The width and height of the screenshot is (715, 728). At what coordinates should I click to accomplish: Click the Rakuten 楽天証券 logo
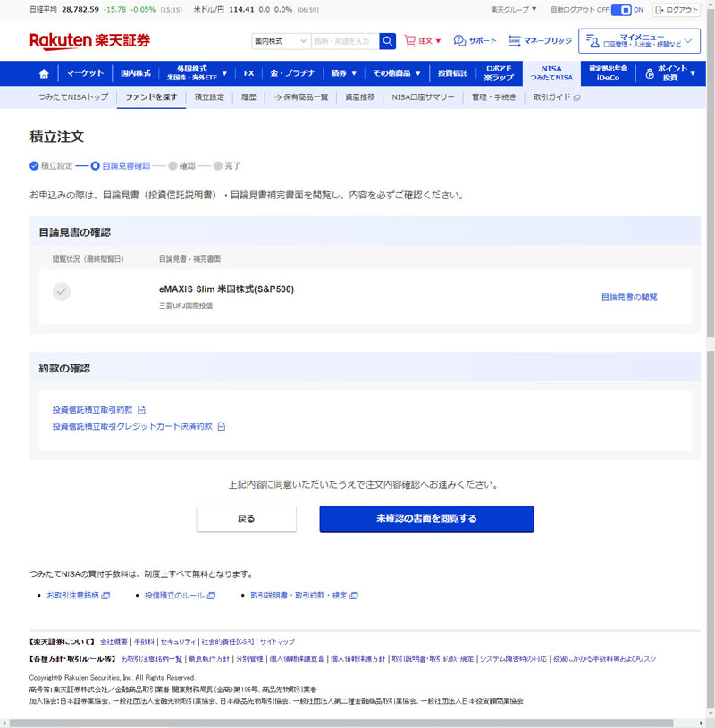pos(89,41)
